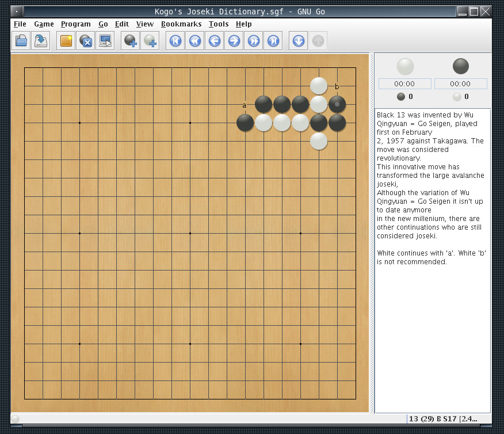The width and height of the screenshot is (504, 434).
Task: Click the white stone to-move indicator in status bar
Action: (x=15, y=419)
